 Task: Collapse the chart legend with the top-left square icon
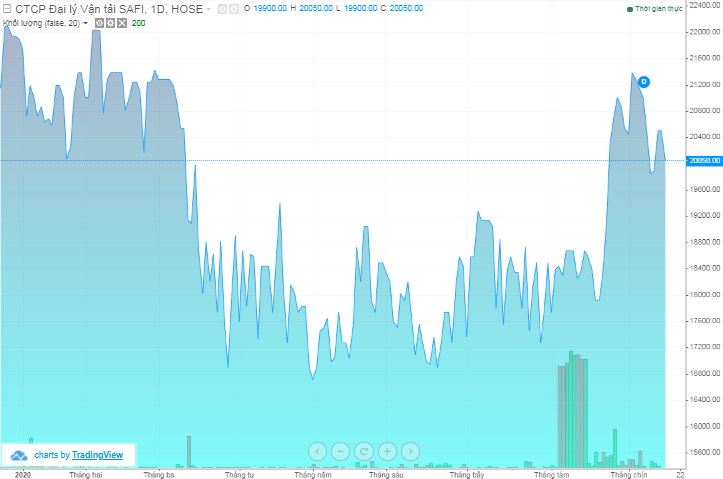pos(5,9)
